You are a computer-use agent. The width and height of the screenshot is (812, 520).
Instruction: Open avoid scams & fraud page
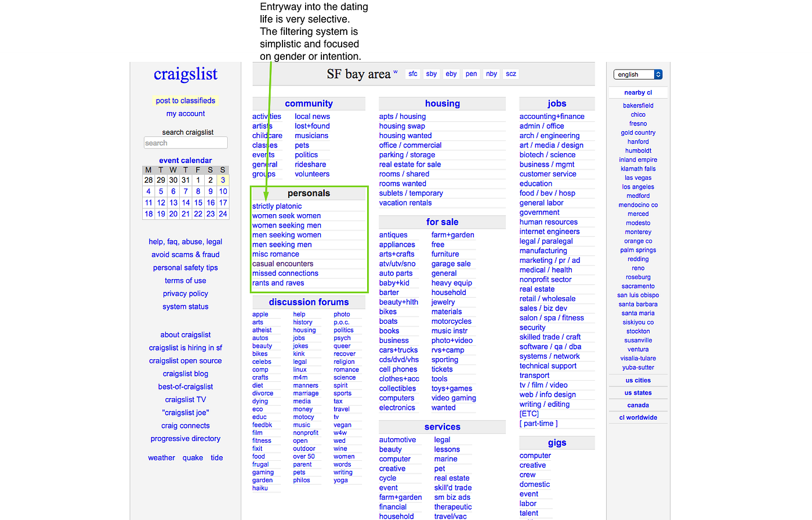186,255
